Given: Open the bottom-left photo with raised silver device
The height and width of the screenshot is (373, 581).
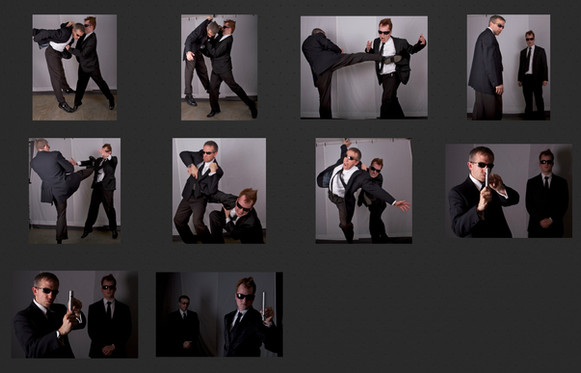Looking at the screenshot, I should (74, 314).
